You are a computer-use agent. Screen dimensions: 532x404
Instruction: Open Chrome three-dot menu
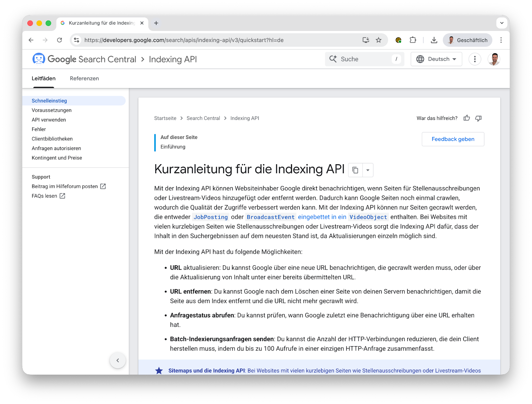[x=501, y=40]
